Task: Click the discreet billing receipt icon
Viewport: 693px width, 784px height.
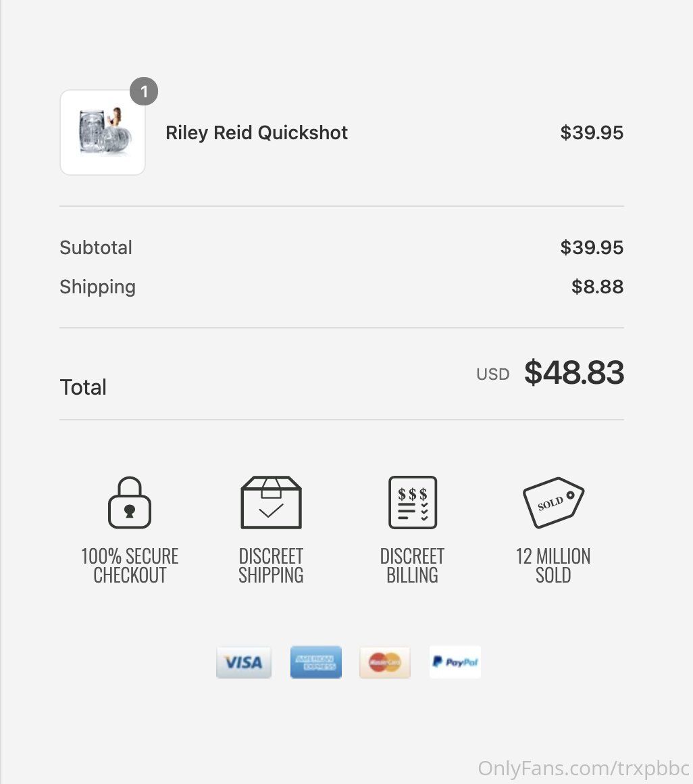Action: (x=413, y=503)
